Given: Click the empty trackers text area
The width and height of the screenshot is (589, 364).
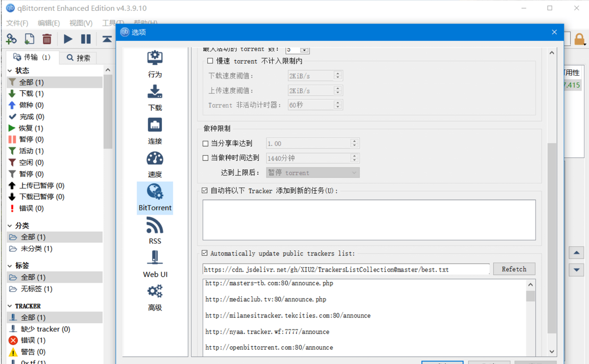Looking at the screenshot, I should [369, 220].
